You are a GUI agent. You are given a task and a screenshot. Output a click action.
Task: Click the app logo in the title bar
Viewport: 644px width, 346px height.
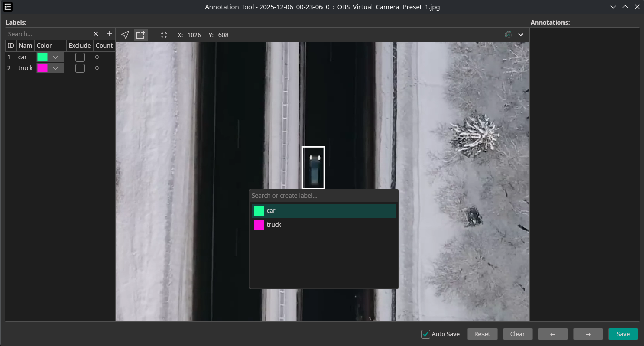click(x=7, y=7)
